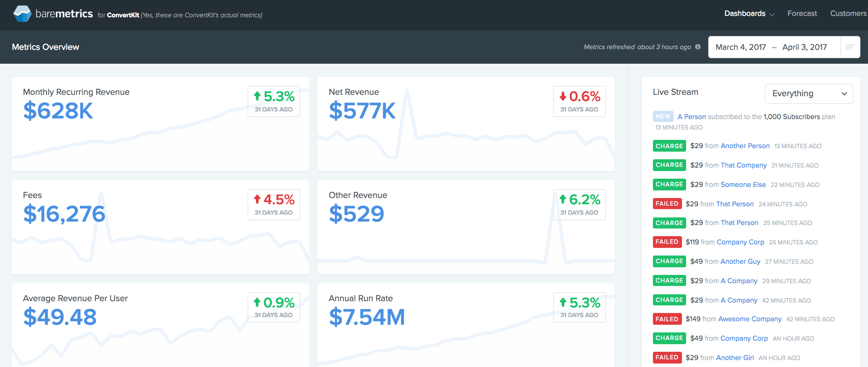Image resolution: width=868 pixels, height=367 pixels.
Task: Open That Person link in the 25 minutes ago charge
Action: [739, 223]
